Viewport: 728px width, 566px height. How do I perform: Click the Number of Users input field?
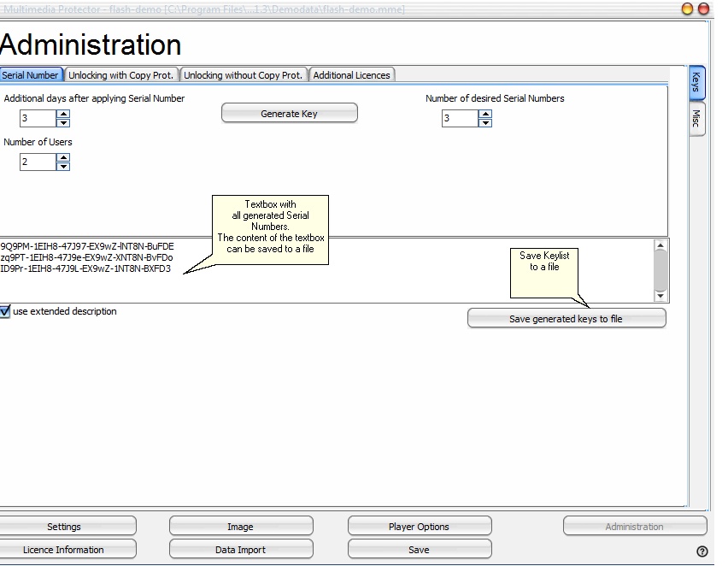pos(37,162)
